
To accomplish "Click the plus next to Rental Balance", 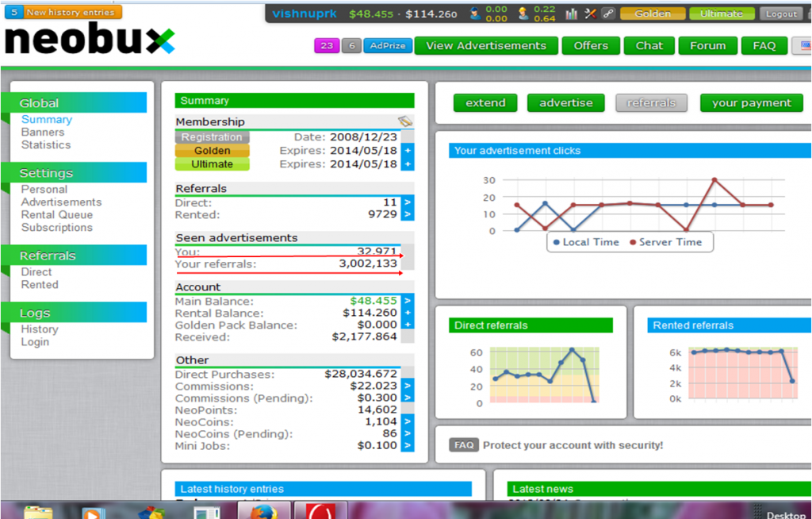I will [x=408, y=313].
